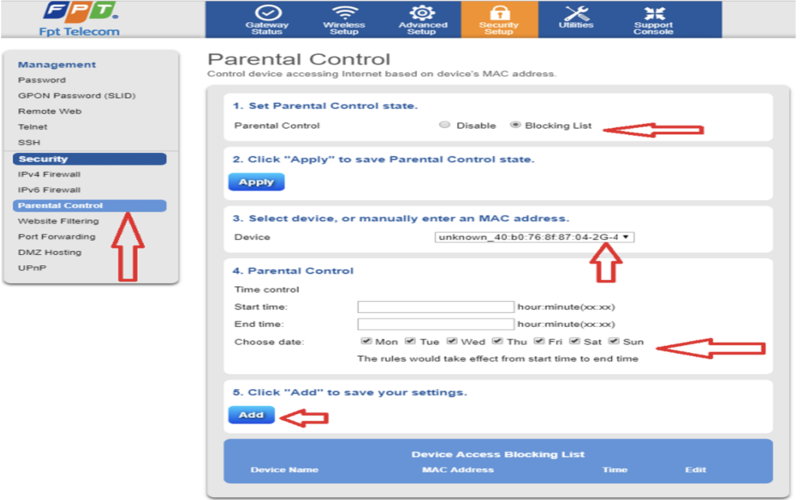
Task: Focus the End time input field
Action: pos(436,324)
